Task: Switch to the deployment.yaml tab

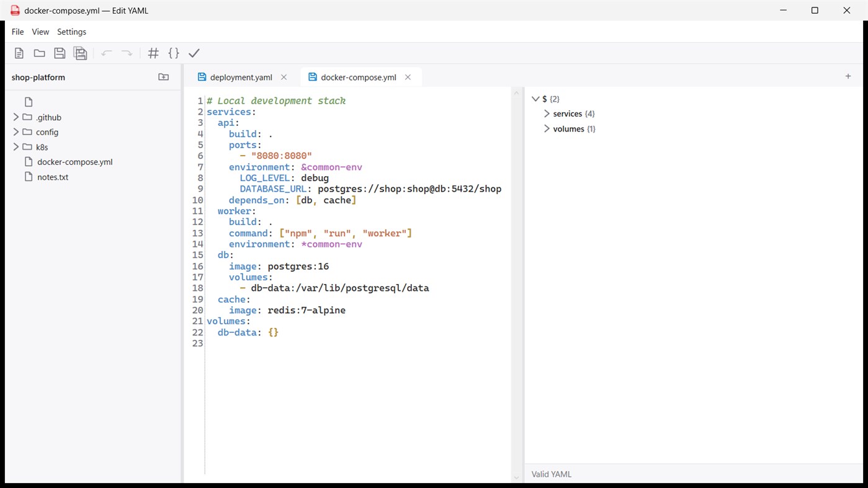Action: (242, 77)
